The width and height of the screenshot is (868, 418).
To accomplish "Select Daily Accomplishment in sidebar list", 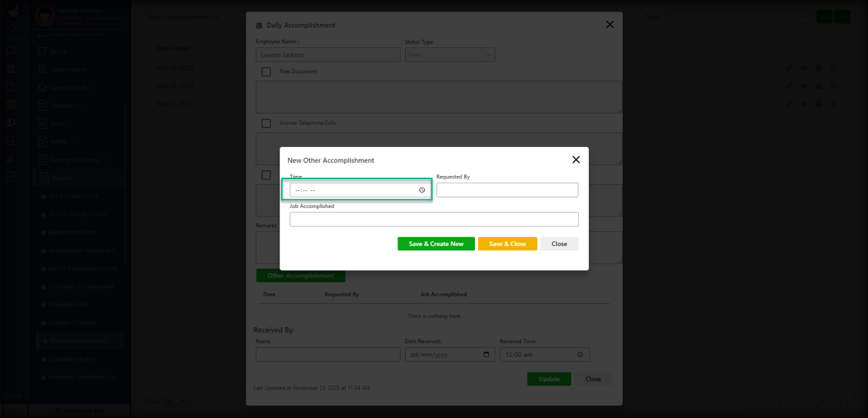I will (x=78, y=340).
